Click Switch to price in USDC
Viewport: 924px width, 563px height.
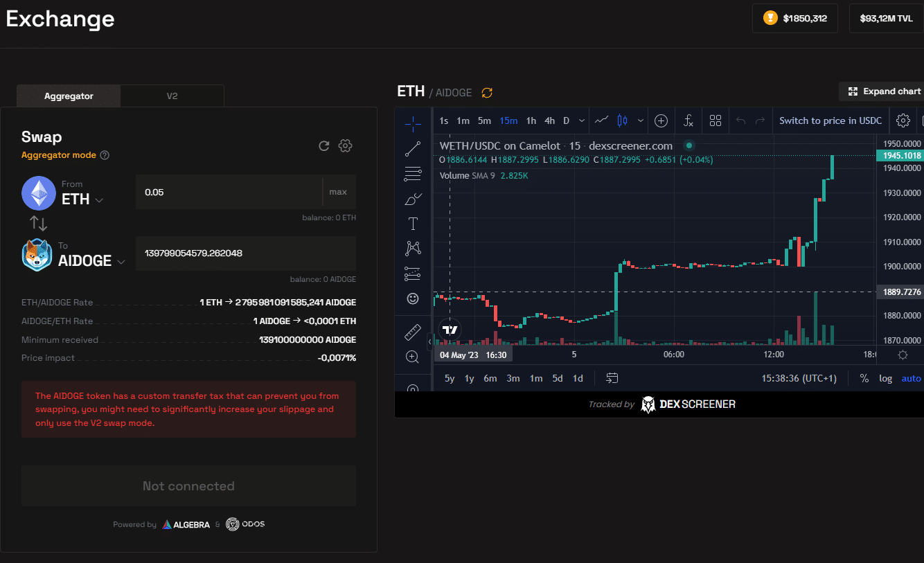coord(830,120)
